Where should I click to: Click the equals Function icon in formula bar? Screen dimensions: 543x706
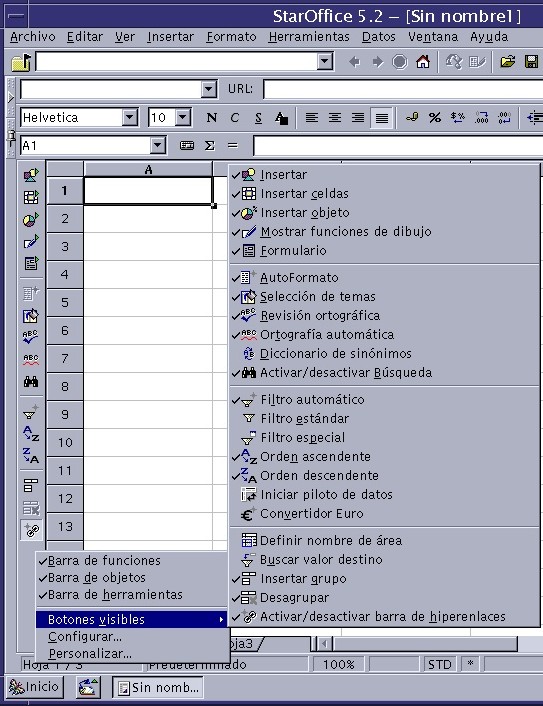click(232, 145)
